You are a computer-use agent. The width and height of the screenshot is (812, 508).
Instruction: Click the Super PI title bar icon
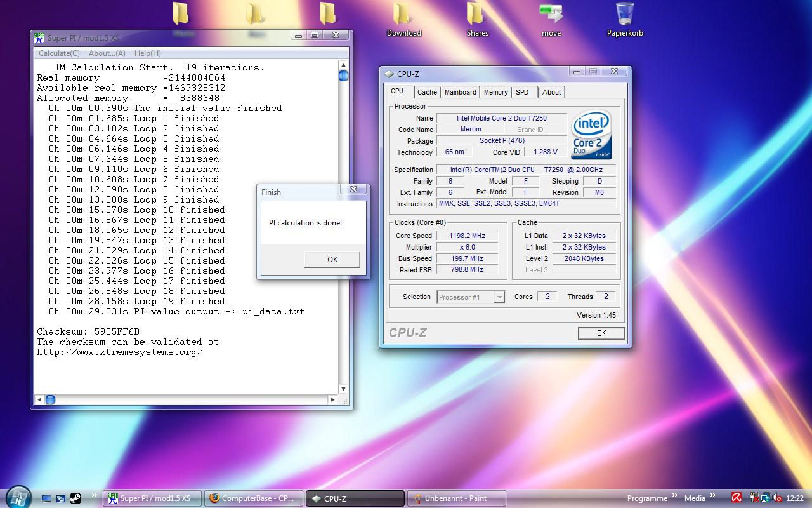point(39,37)
